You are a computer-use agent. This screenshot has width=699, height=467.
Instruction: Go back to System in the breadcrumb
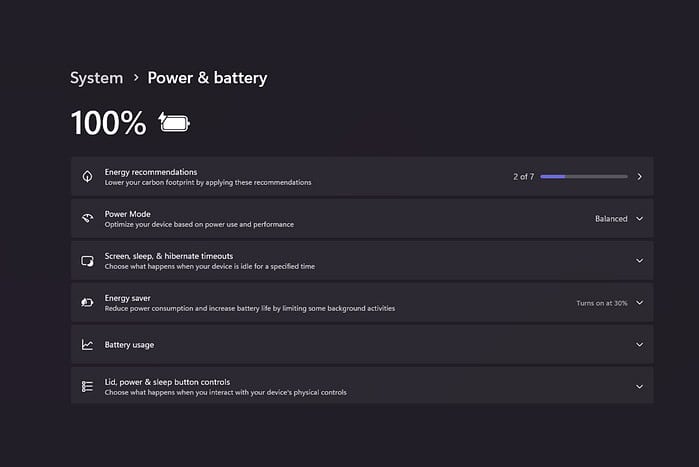[x=96, y=78]
